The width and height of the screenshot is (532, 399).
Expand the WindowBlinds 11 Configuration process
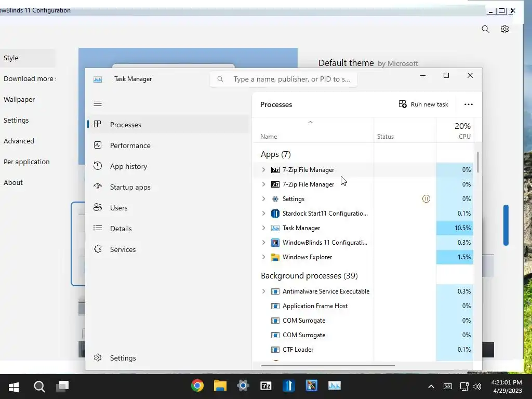click(x=263, y=243)
